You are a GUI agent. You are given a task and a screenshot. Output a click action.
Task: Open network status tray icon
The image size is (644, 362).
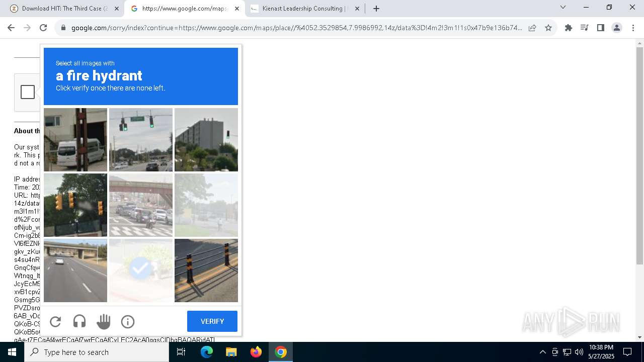coord(567,352)
